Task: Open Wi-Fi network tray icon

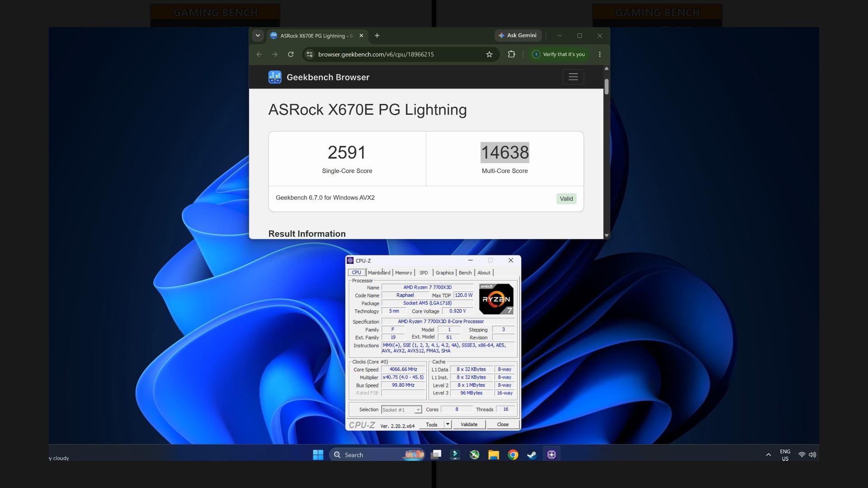Action: (802, 455)
